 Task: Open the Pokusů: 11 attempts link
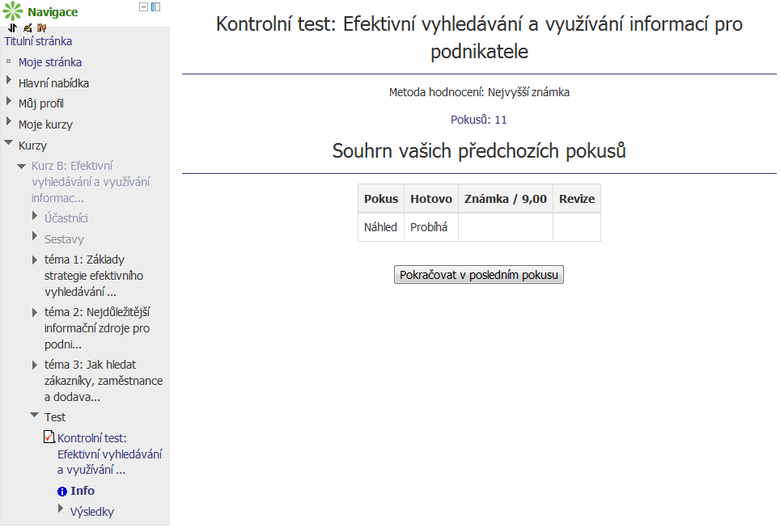(x=478, y=120)
